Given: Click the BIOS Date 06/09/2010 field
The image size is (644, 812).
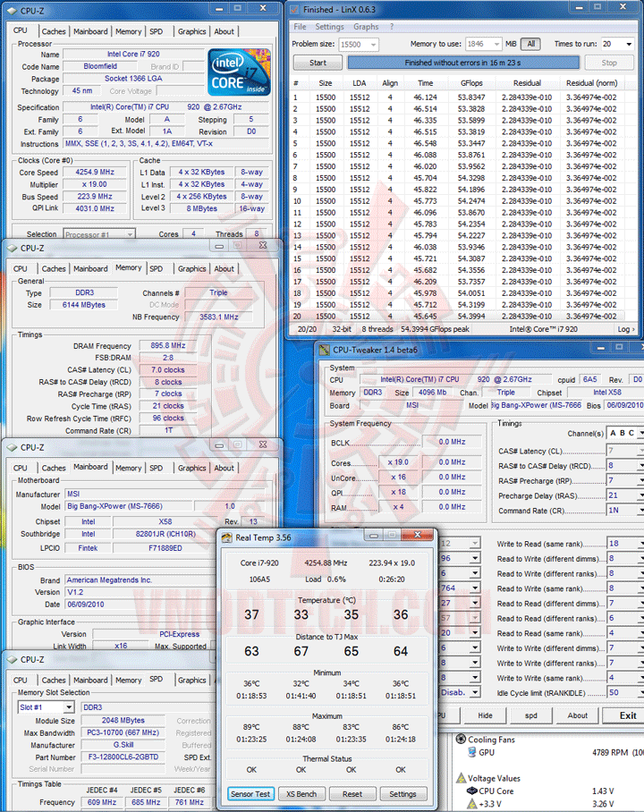Looking at the screenshot, I should (140, 605).
